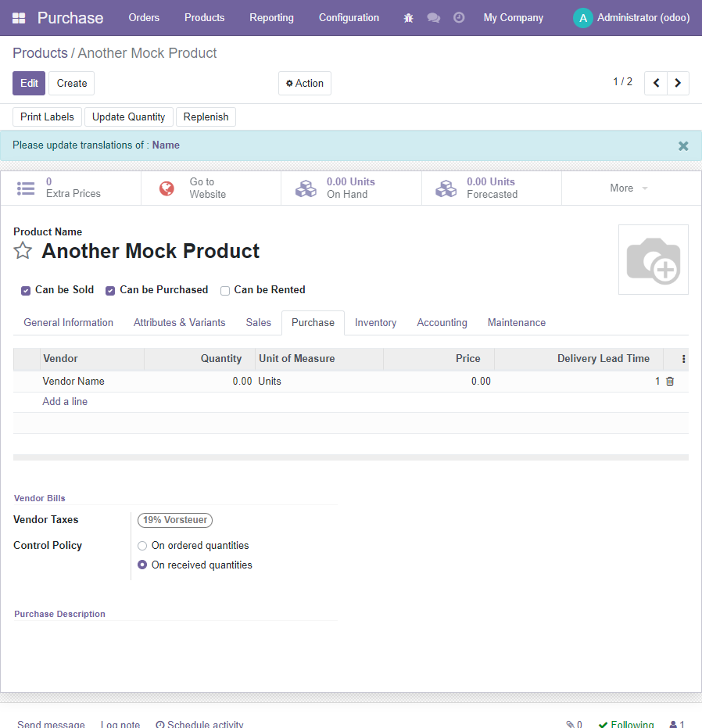The height and width of the screenshot is (728, 702).
Task: Sort by Quantity column header
Action: [199, 359]
